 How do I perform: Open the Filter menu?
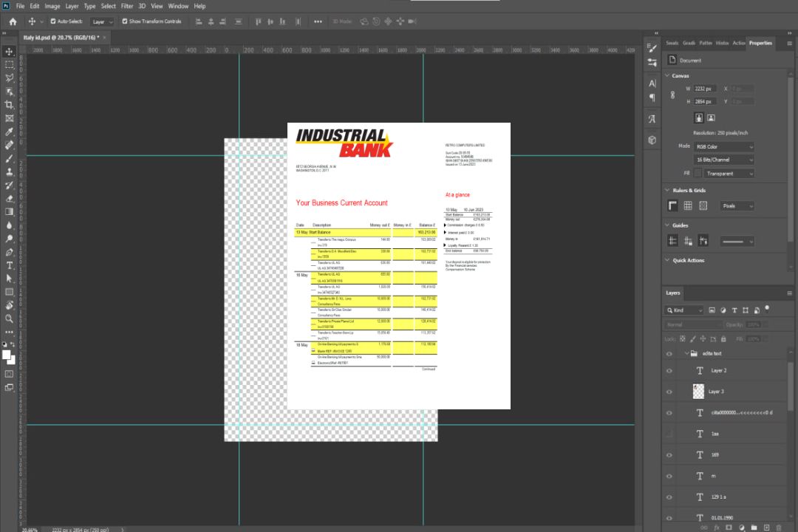(127, 6)
